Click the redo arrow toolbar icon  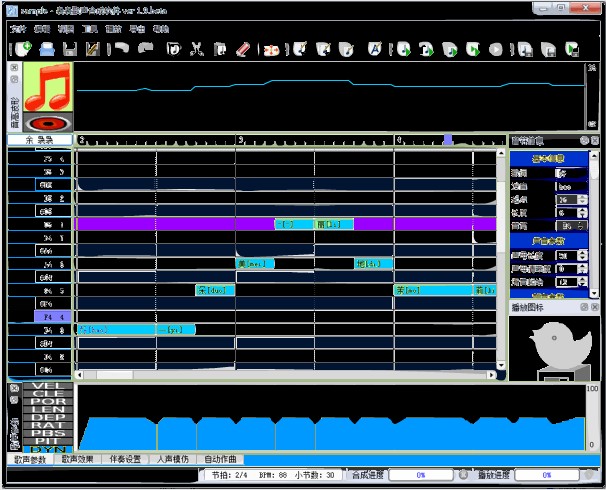point(146,48)
